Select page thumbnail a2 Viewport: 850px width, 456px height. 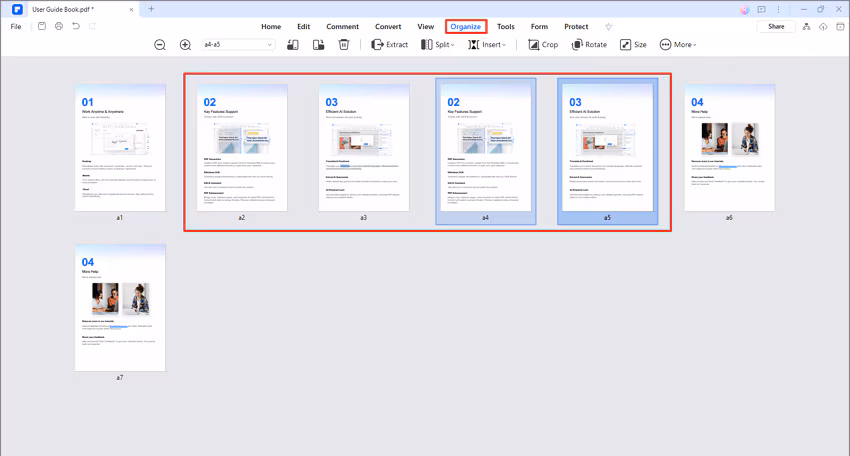tap(242, 147)
